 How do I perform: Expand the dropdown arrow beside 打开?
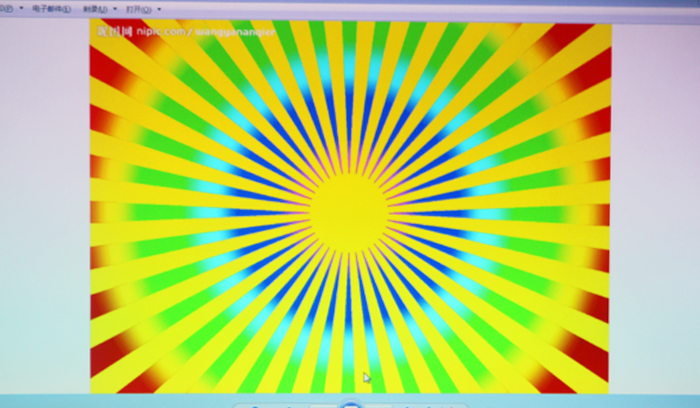click(157, 9)
